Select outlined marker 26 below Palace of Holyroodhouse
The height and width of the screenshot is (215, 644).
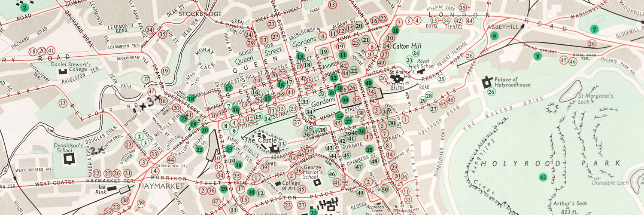[x=492, y=92]
